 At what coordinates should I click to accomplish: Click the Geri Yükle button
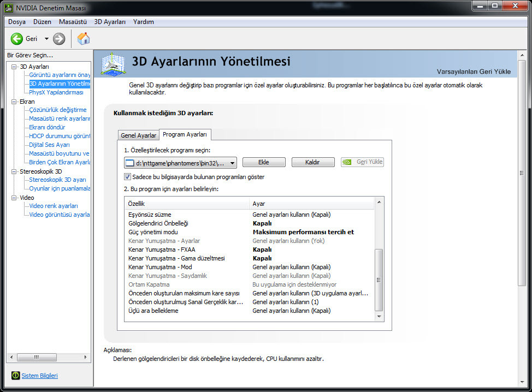point(362,162)
